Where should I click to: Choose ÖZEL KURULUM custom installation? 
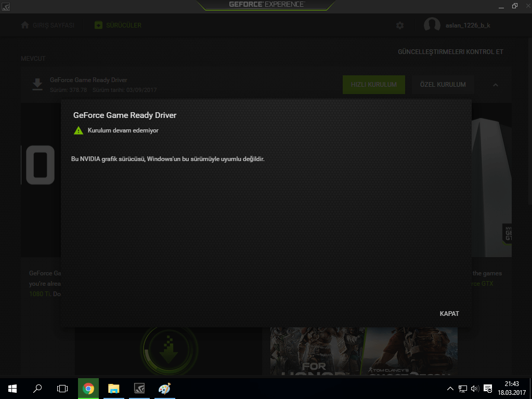[x=443, y=84]
